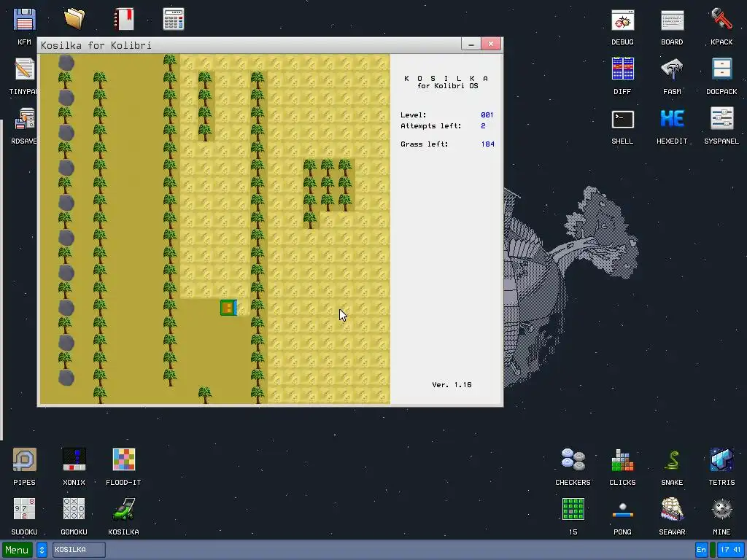Image resolution: width=747 pixels, height=560 pixels.
Task: Minimize the Kosilka for Kolibri window
Action: [471, 44]
